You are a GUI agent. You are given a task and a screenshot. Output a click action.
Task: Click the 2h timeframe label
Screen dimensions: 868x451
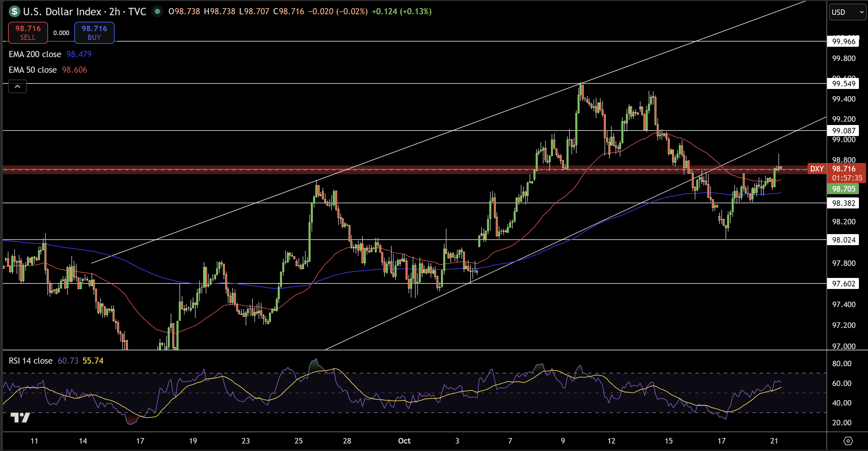tap(115, 11)
